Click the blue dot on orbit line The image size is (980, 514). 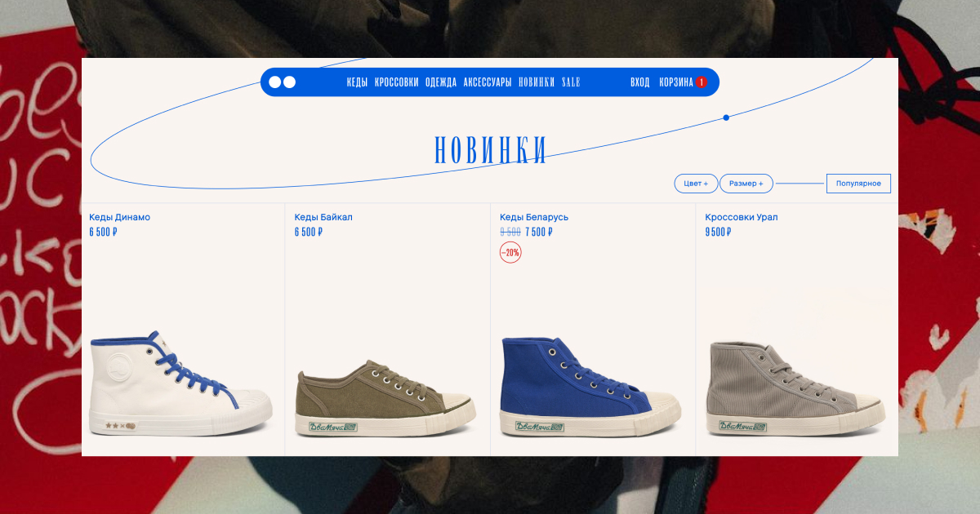[726, 117]
